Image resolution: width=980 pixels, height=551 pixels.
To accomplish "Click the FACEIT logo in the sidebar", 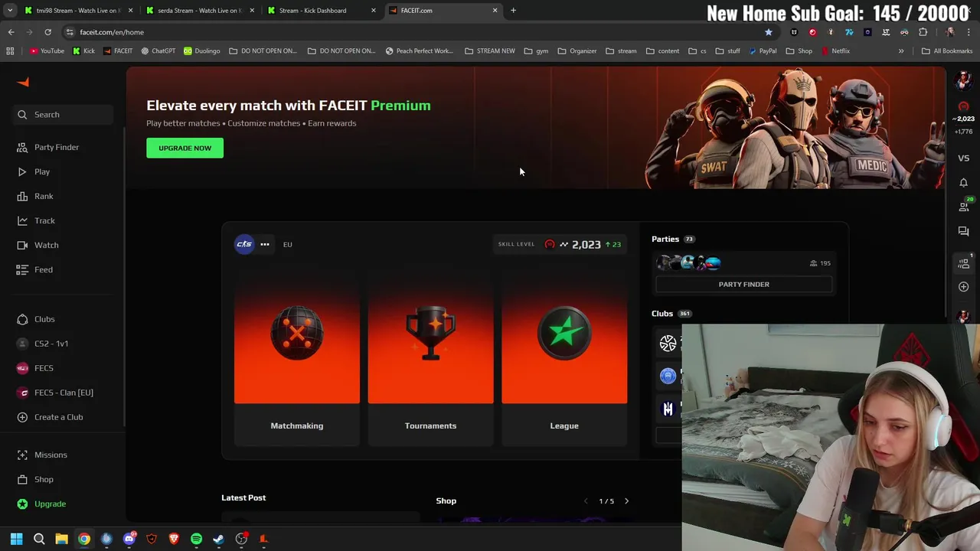I will (x=23, y=82).
